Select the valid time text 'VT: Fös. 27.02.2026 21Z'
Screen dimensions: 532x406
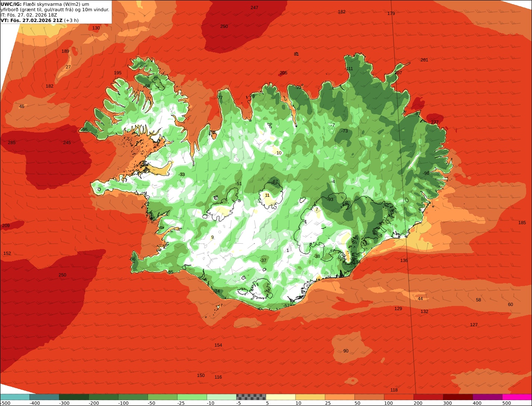[32, 20]
